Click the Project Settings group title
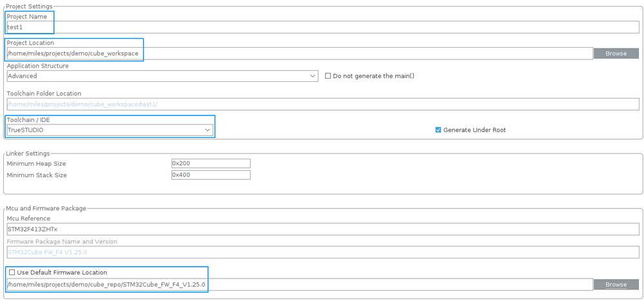The image size is (644, 301). 29,6
